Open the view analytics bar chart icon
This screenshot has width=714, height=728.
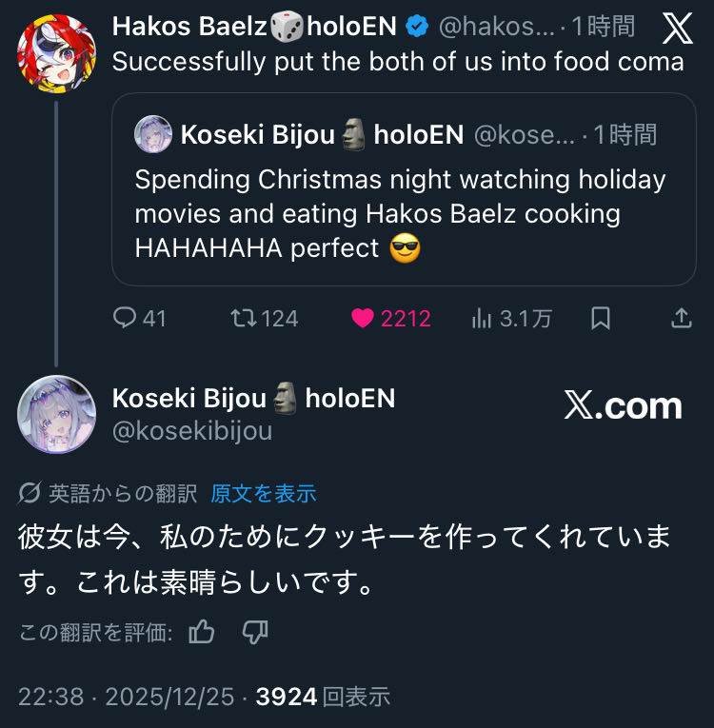coord(482,318)
